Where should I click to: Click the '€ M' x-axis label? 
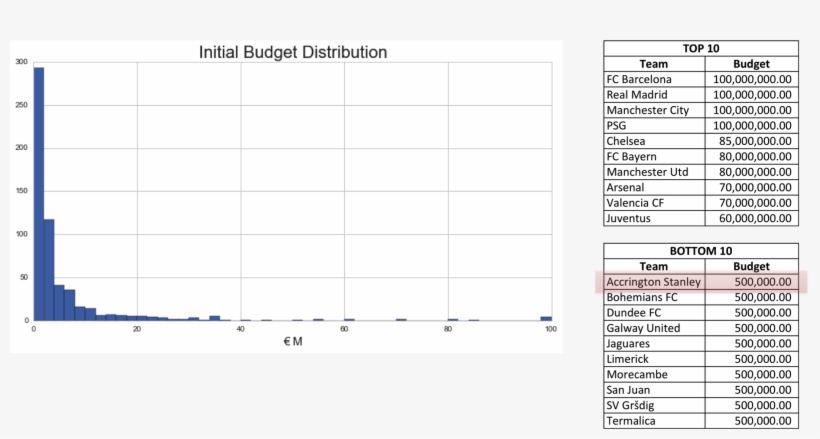(293, 342)
